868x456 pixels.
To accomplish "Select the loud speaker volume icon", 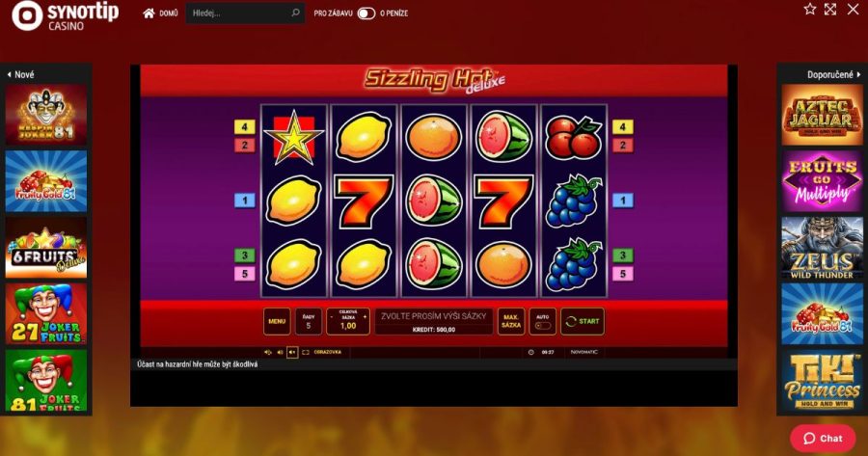I will (x=268, y=352).
